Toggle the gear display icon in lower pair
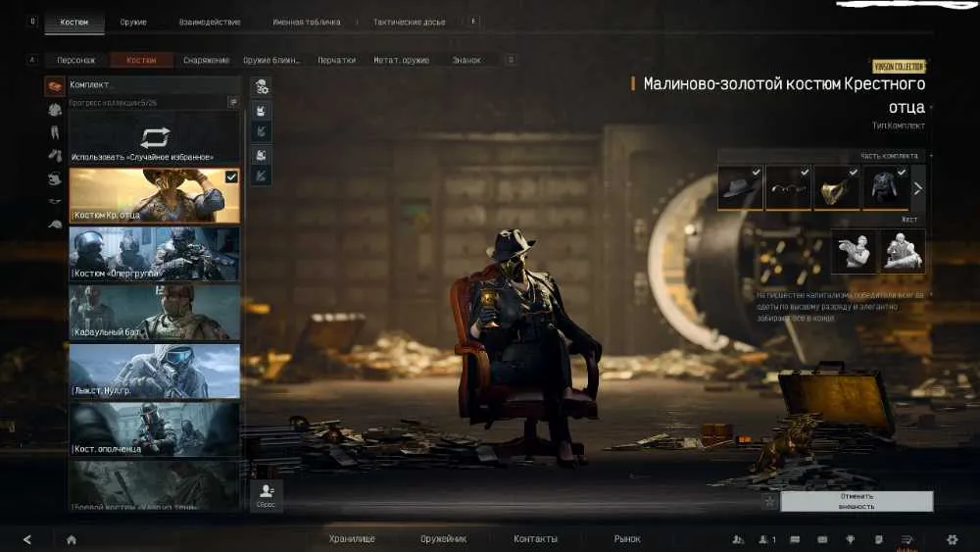 coord(262,154)
